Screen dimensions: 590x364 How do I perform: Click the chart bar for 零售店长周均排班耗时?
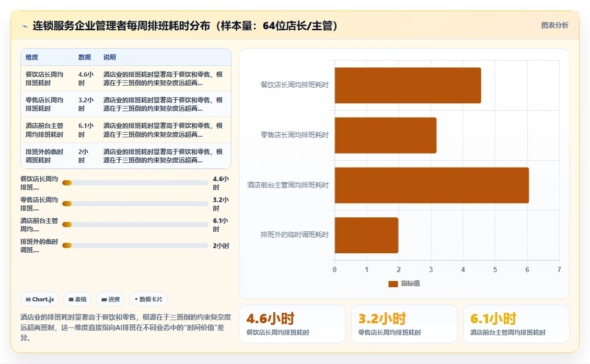click(x=386, y=135)
